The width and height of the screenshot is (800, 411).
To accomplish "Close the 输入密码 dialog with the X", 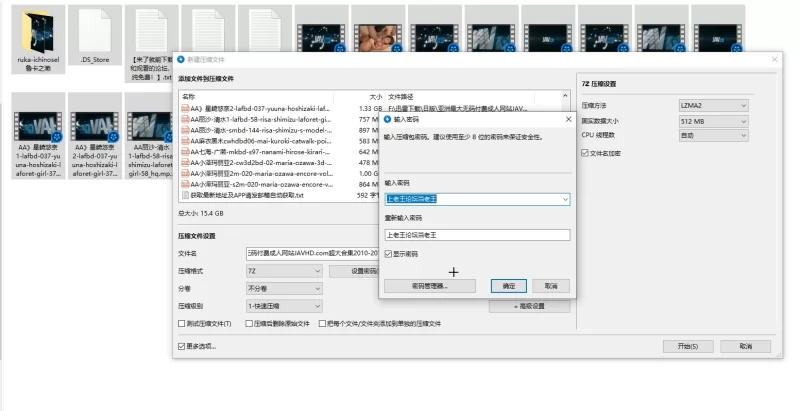I will [568, 119].
